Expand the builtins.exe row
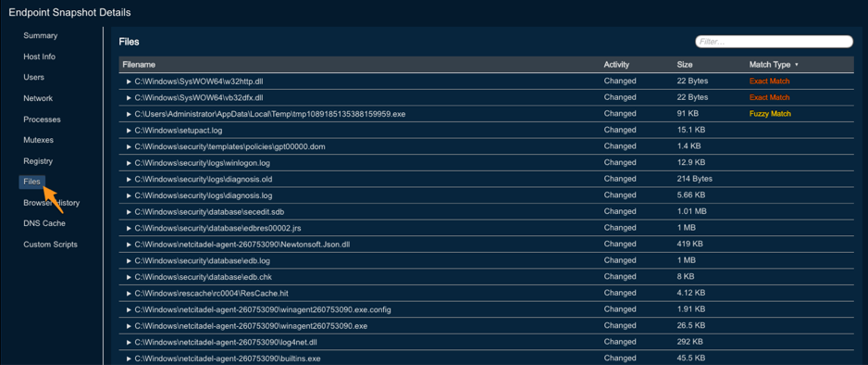 [129, 359]
